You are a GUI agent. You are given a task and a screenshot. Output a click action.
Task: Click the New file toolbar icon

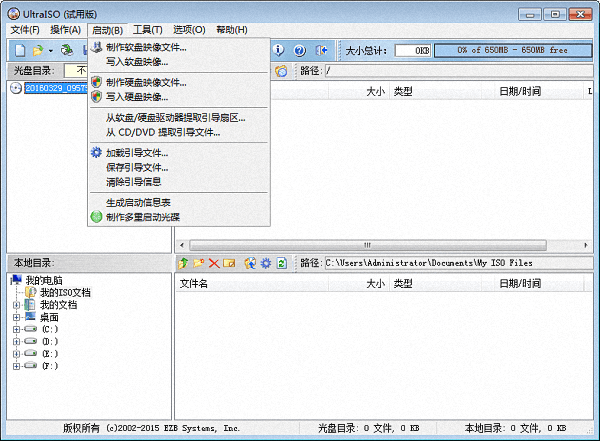(20, 50)
